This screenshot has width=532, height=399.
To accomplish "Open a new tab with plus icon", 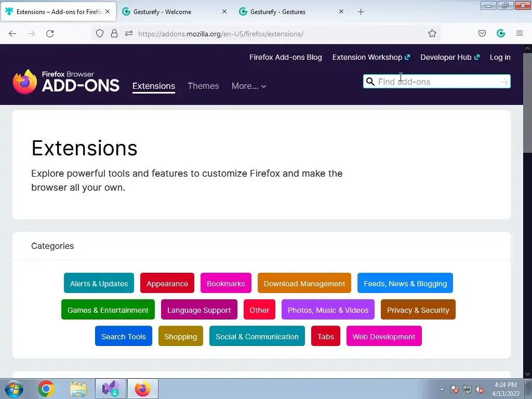I will click(361, 12).
